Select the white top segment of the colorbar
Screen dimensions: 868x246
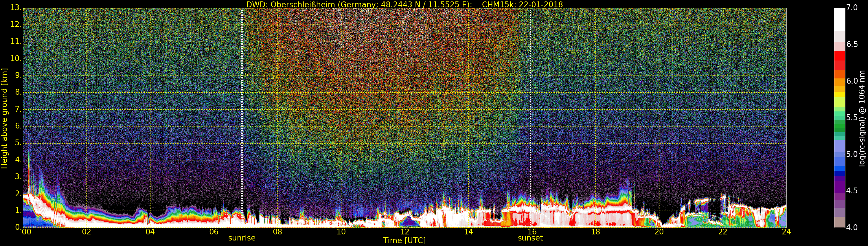coord(839,19)
